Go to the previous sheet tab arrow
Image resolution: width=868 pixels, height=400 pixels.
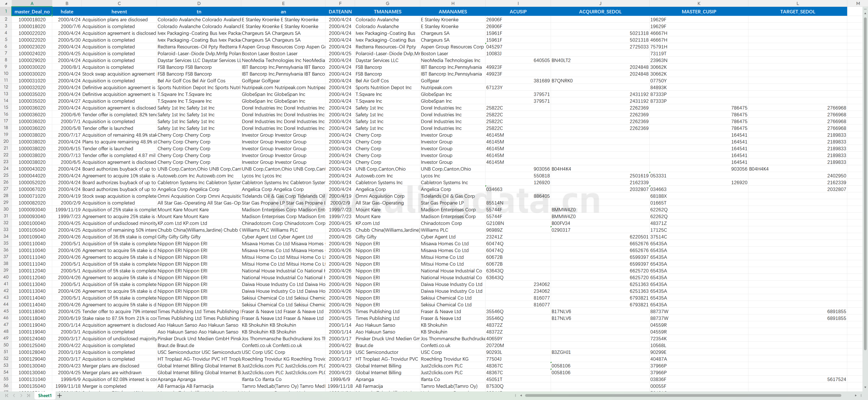coord(14,396)
